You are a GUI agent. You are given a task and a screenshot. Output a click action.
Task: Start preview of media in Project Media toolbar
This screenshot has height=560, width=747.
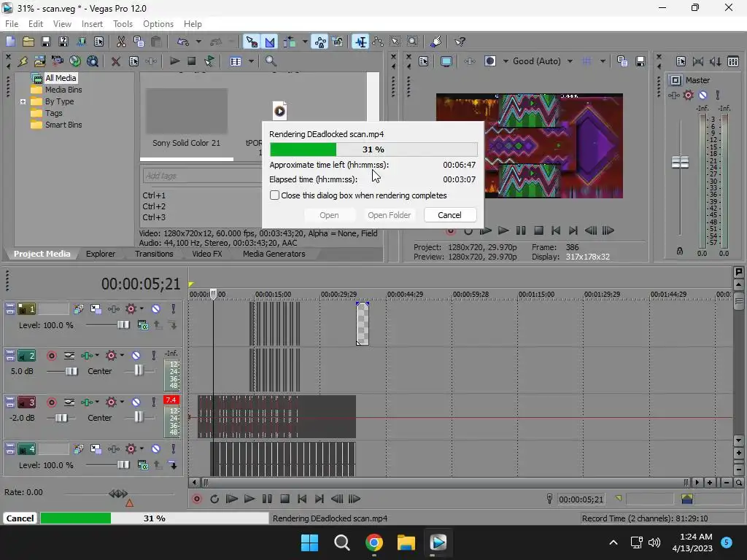click(174, 61)
